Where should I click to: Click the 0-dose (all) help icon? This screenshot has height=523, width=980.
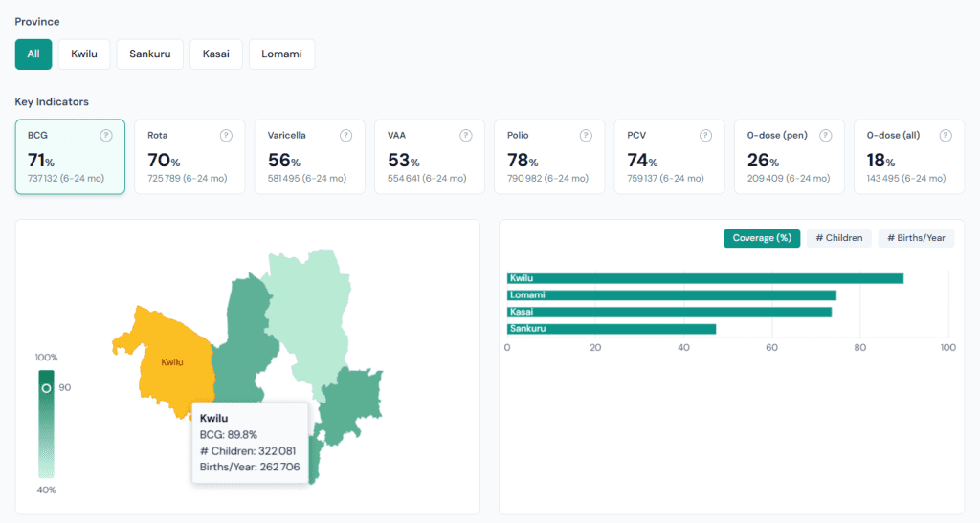coord(945,136)
